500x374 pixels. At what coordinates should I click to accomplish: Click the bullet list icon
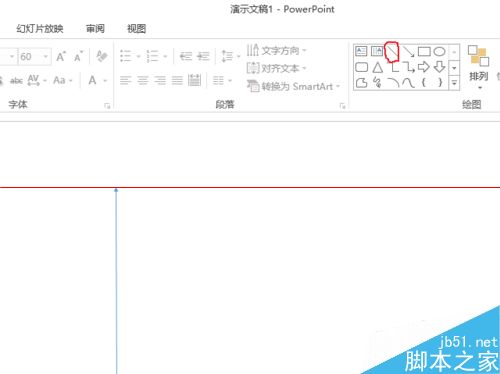[125, 56]
